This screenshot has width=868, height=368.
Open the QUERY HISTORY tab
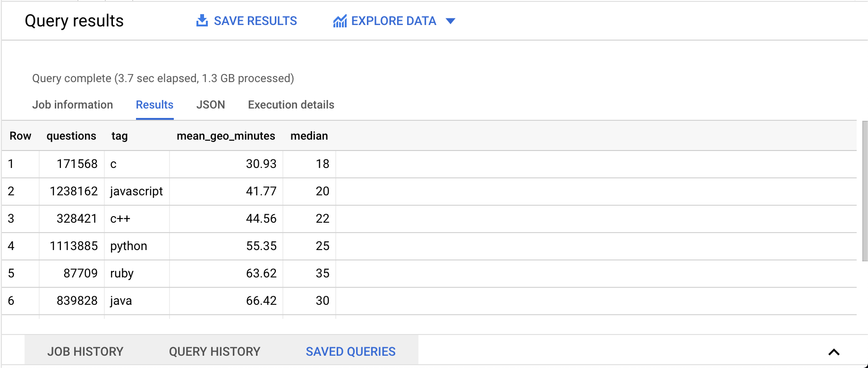coord(215,351)
